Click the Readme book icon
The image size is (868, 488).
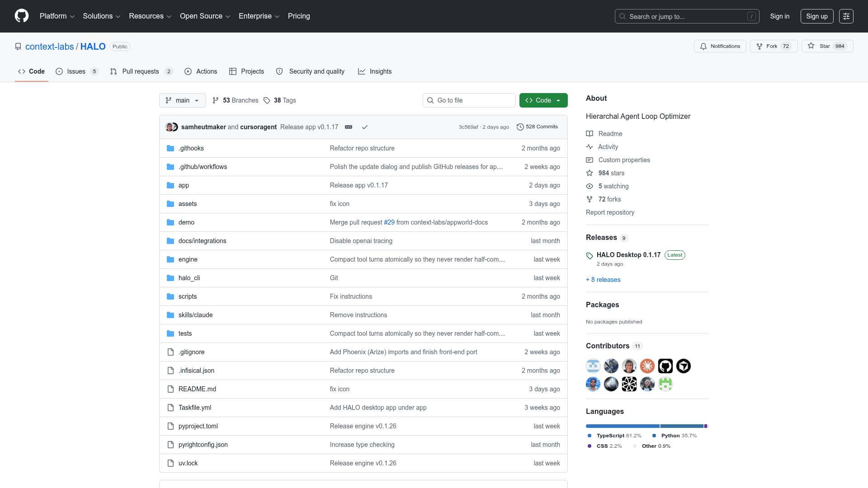point(590,134)
